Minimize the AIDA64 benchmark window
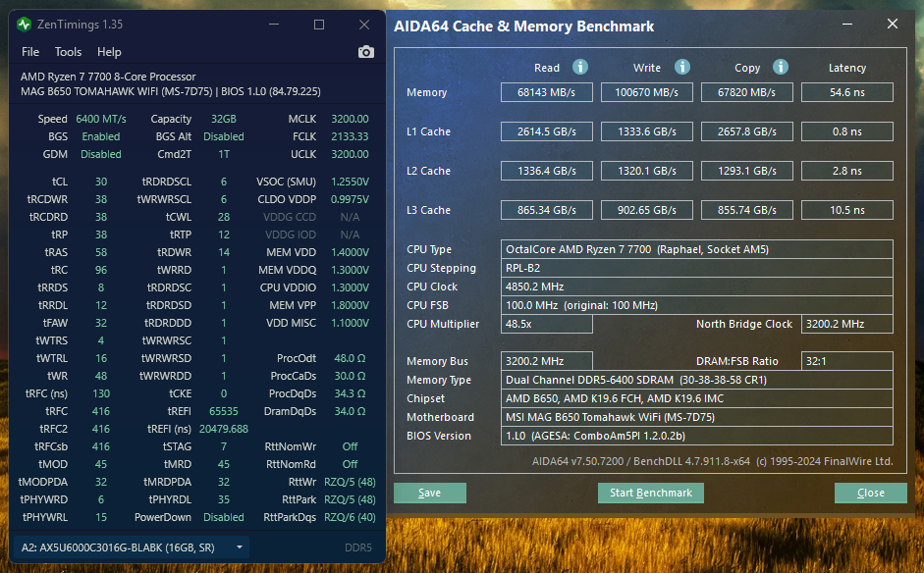Screen dimensions: 924x573 coord(847,25)
